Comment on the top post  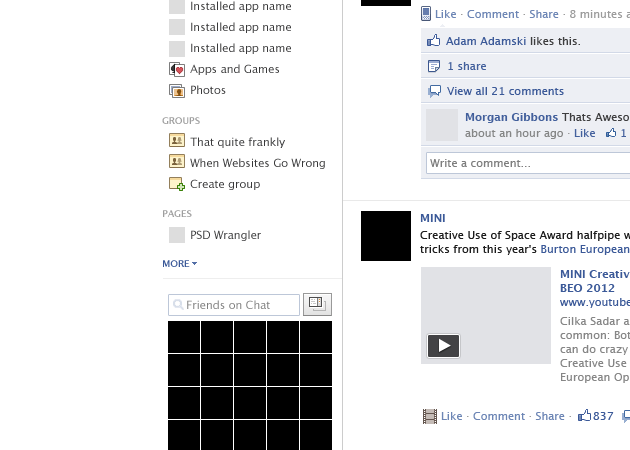(493, 14)
